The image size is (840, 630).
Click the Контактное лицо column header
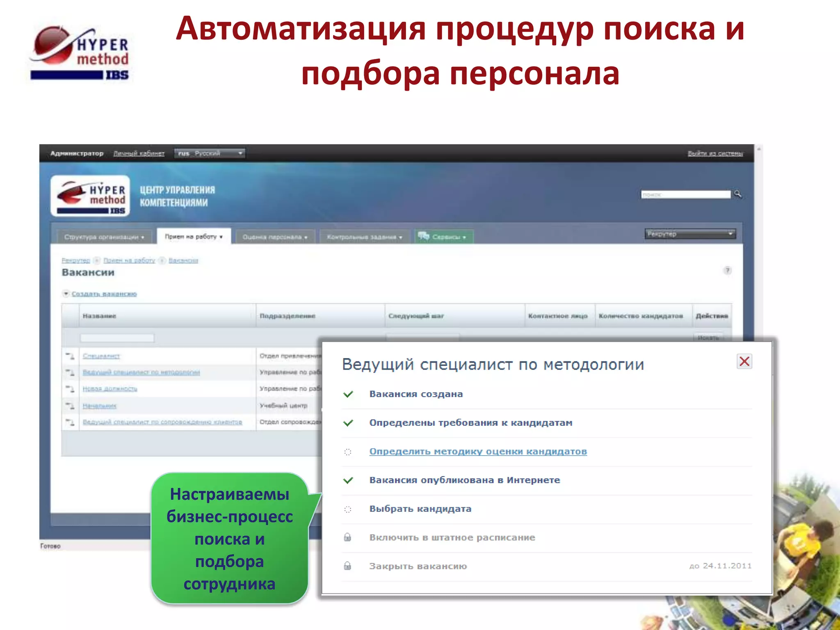pyautogui.click(x=560, y=316)
